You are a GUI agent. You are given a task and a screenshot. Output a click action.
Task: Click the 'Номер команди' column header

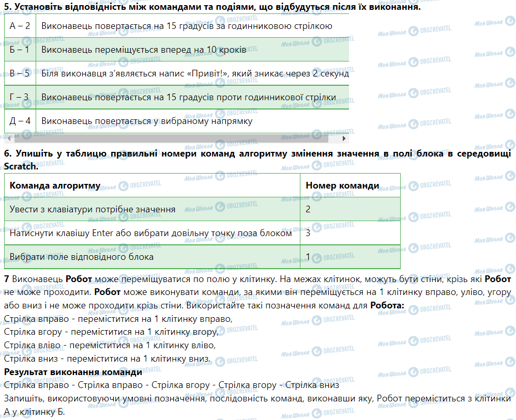342,185
